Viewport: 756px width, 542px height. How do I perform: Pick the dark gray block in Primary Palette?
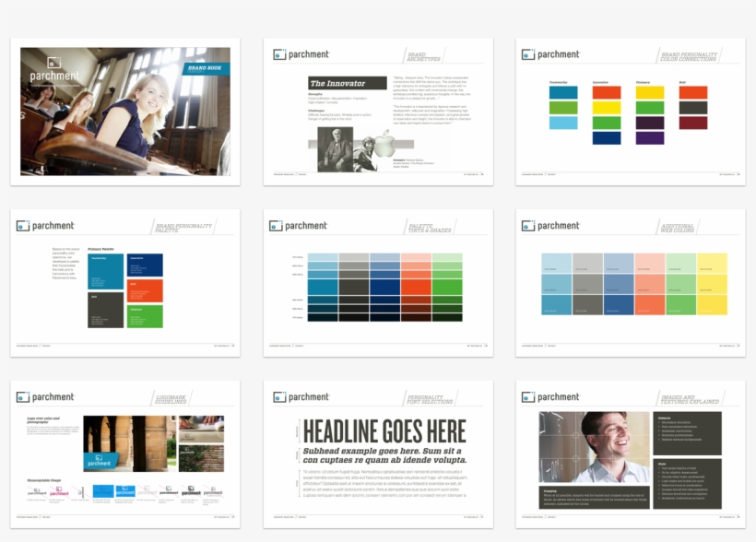(x=106, y=310)
